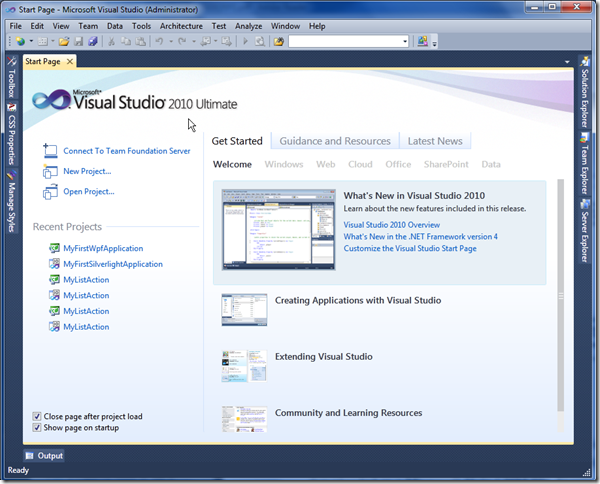Image resolution: width=600 pixels, height=484 pixels.
Task: Open the Server Explorer side panel
Action: 584,231
